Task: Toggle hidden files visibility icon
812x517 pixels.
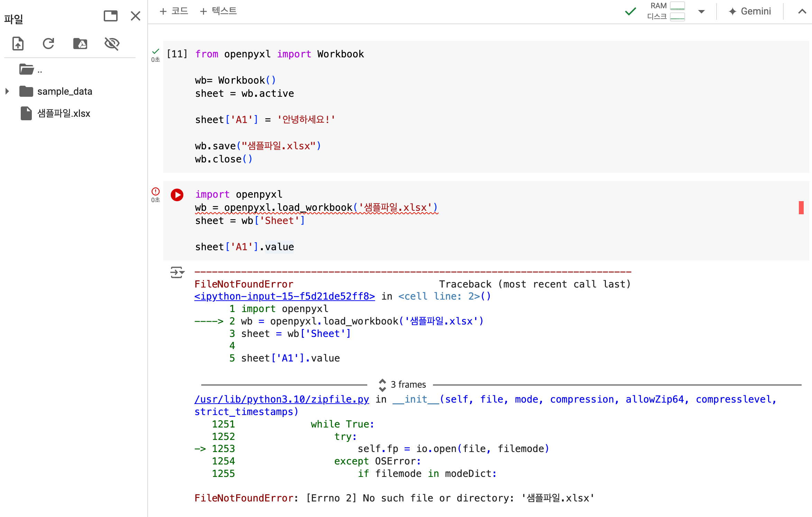Action: pos(112,44)
